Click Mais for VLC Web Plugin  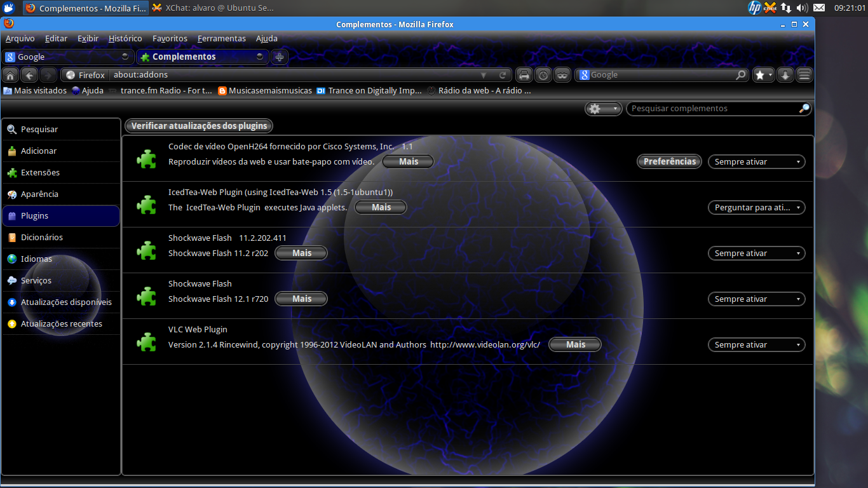[576, 344]
